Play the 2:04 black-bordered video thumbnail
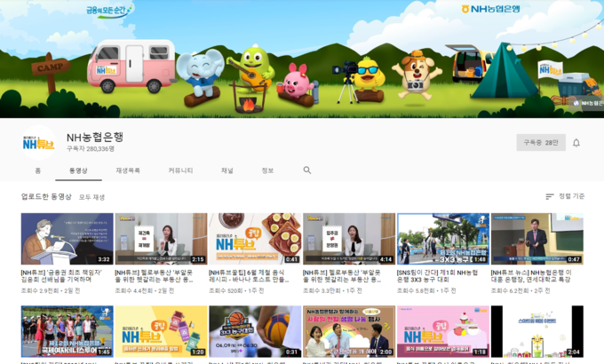This screenshot has height=364, width=604. tap(537, 332)
